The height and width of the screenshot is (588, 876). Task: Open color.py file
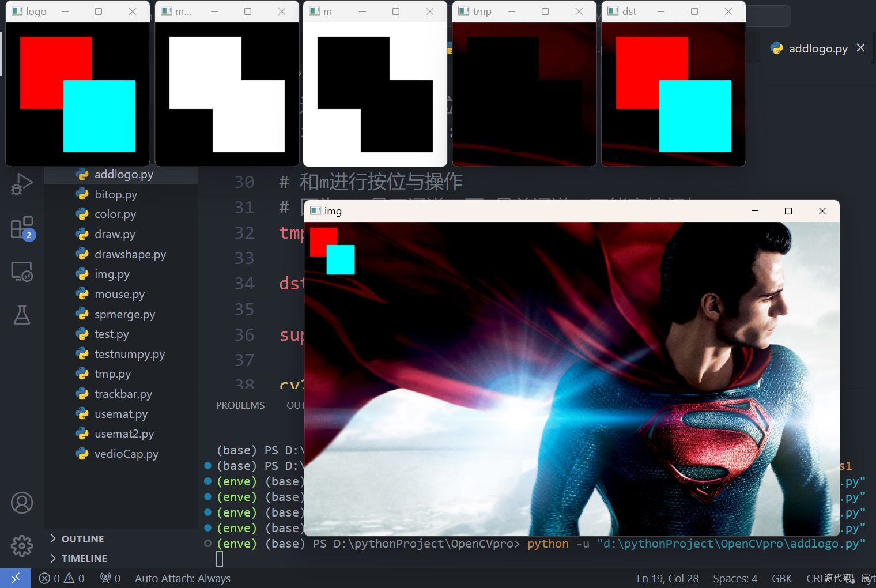120,214
